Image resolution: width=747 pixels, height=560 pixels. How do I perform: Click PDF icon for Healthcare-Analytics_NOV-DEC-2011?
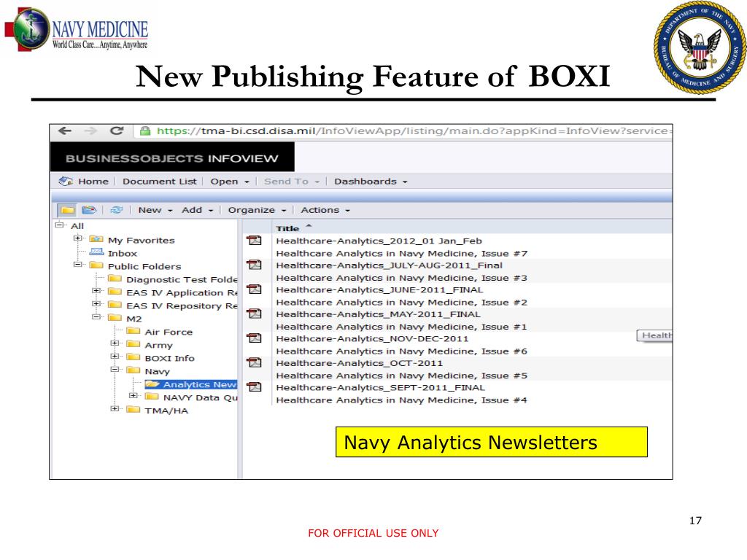click(254, 338)
